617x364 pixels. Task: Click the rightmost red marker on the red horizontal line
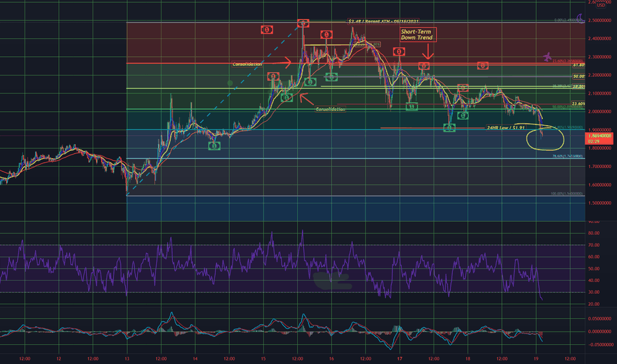pos(483,66)
